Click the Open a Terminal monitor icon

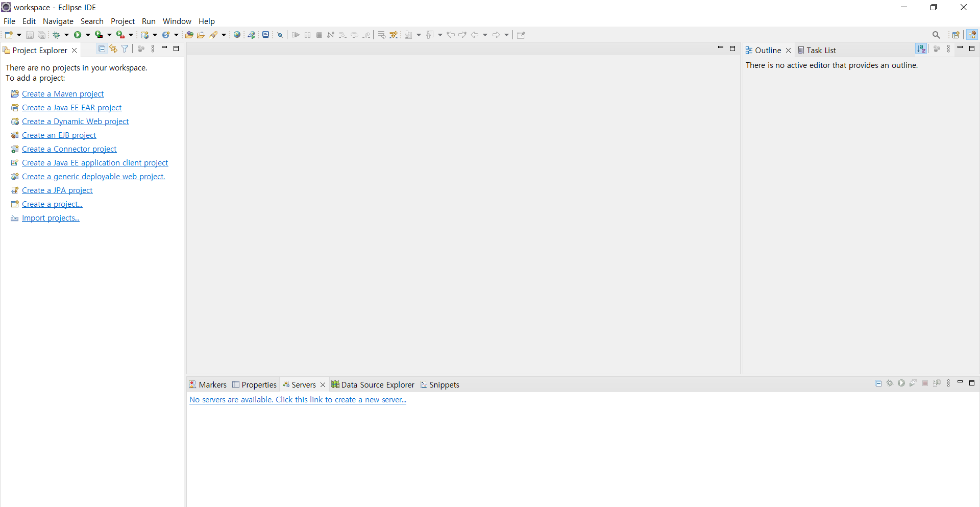pos(265,35)
